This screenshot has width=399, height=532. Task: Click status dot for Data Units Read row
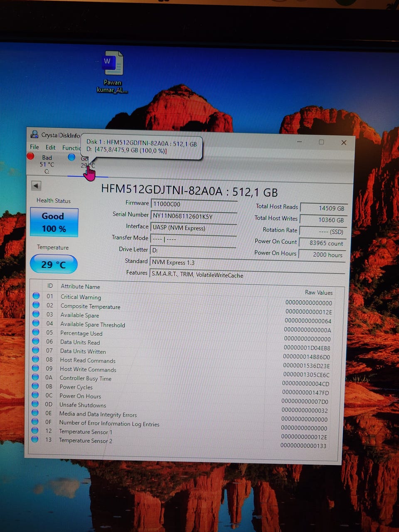click(x=36, y=341)
